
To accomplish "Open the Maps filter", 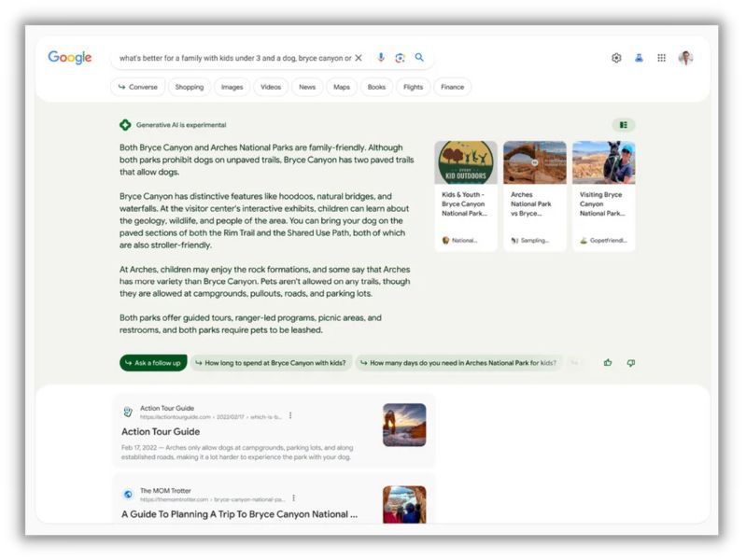I will pyautogui.click(x=342, y=87).
